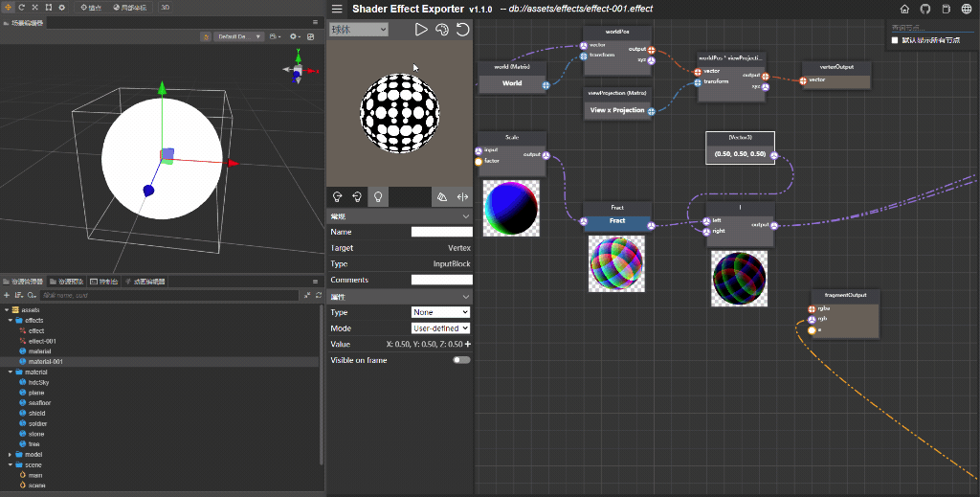
Task: Click the plus next to Value
Action: click(x=468, y=344)
